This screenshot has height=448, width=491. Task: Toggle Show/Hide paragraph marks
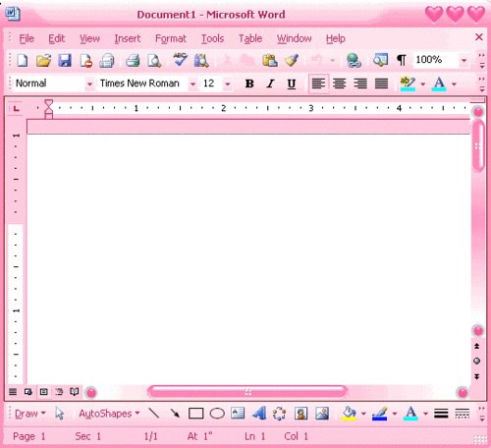tap(402, 60)
